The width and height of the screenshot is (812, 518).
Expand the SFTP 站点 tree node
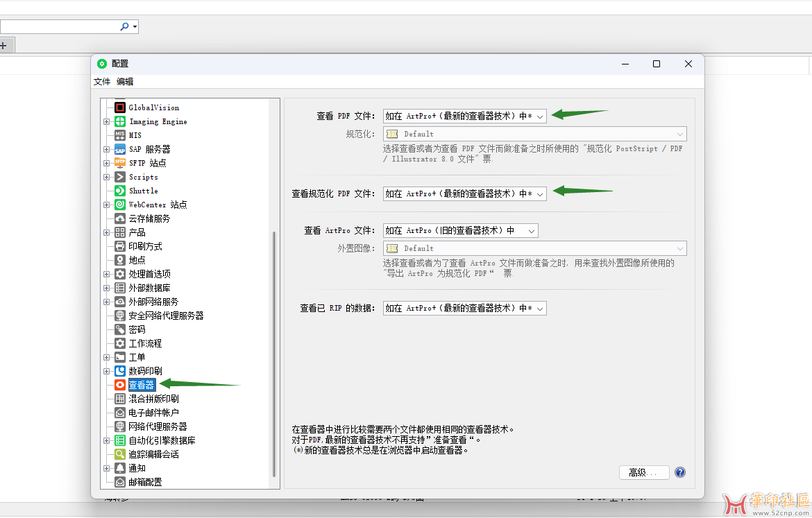tap(106, 163)
